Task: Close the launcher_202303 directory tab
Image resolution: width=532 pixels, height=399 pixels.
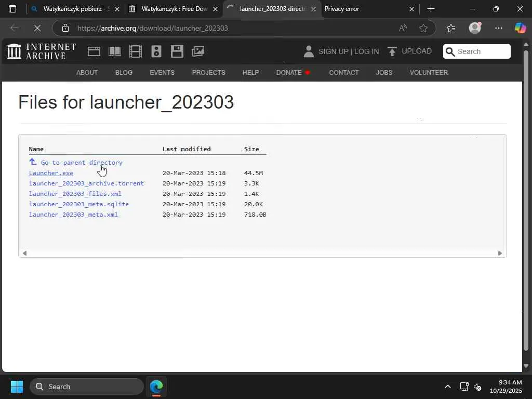Action: (313, 9)
